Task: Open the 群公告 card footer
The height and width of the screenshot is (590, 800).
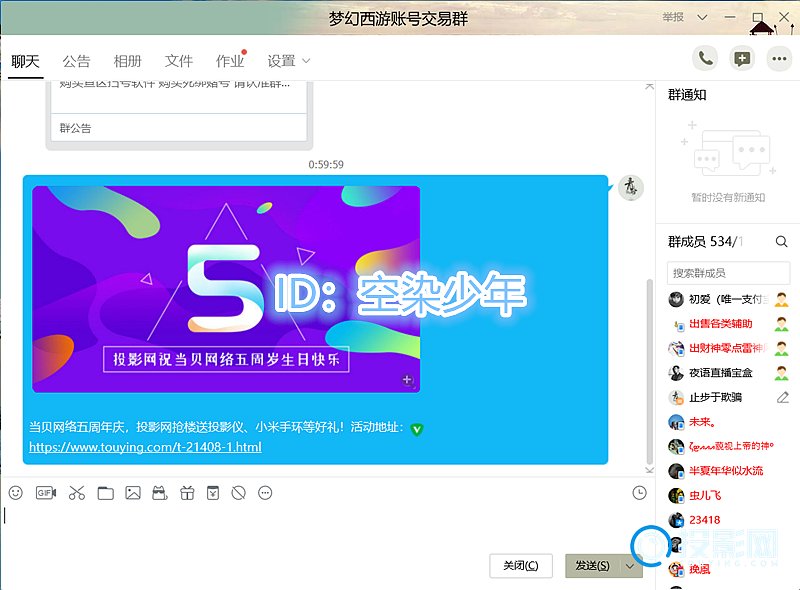Action: 179,128
